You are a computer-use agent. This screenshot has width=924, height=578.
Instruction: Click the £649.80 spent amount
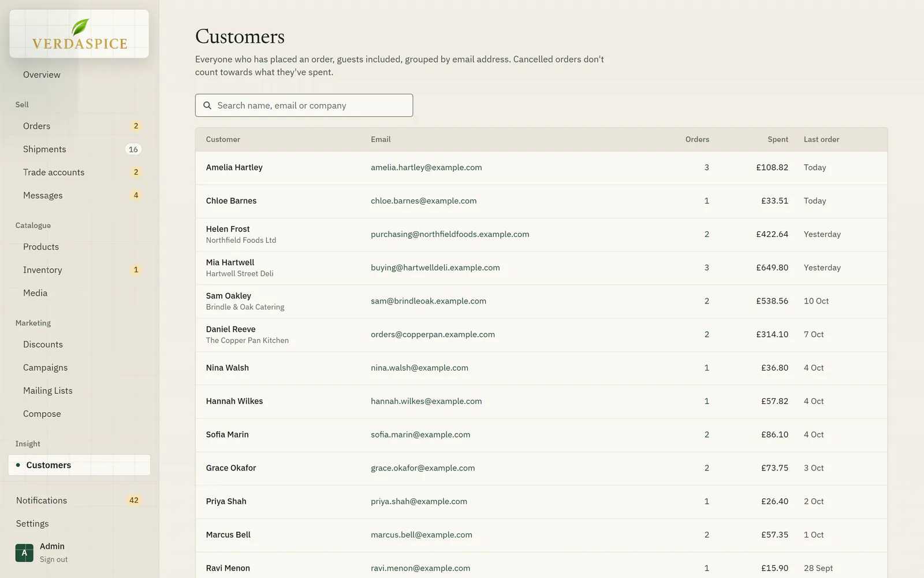click(x=772, y=268)
